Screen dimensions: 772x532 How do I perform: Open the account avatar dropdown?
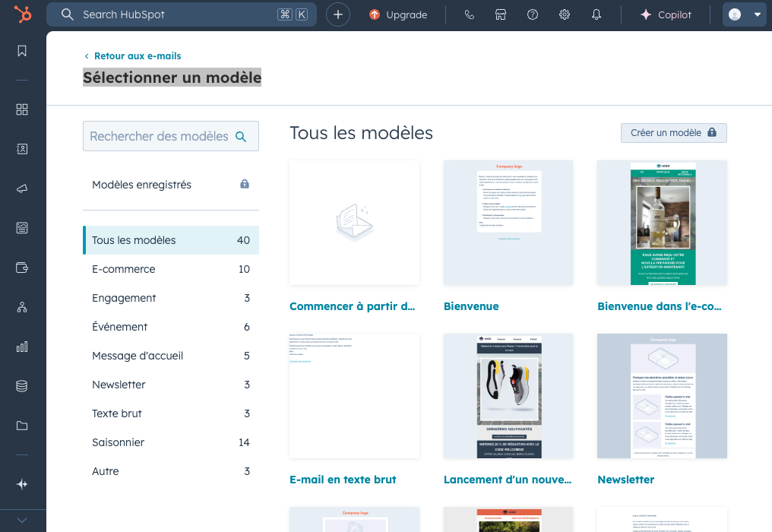coord(744,14)
